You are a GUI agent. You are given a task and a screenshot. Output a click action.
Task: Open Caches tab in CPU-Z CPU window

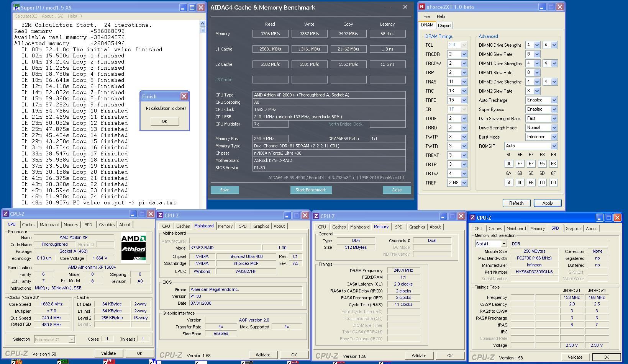[x=29, y=225]
